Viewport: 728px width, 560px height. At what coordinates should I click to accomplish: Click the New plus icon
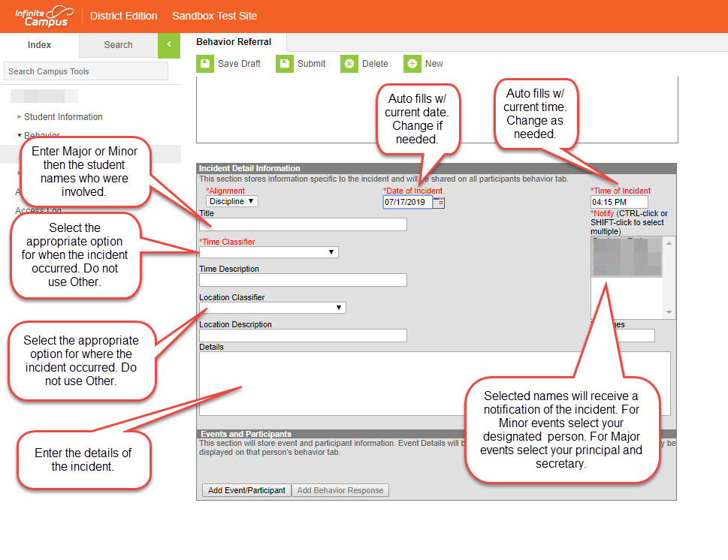click(x=412, y=64)
